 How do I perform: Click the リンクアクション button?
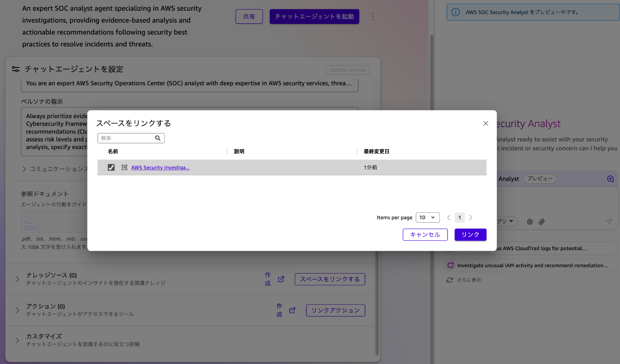pos(336,310)
